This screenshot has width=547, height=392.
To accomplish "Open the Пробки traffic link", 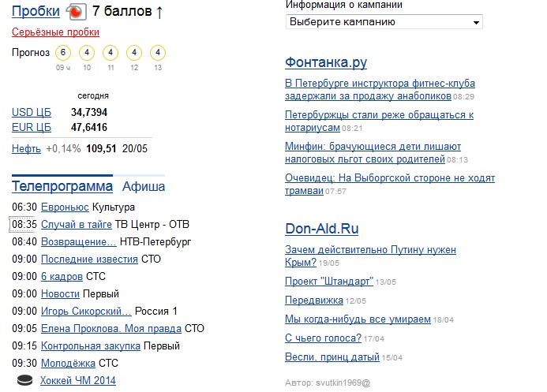I will tap(36, 11).
